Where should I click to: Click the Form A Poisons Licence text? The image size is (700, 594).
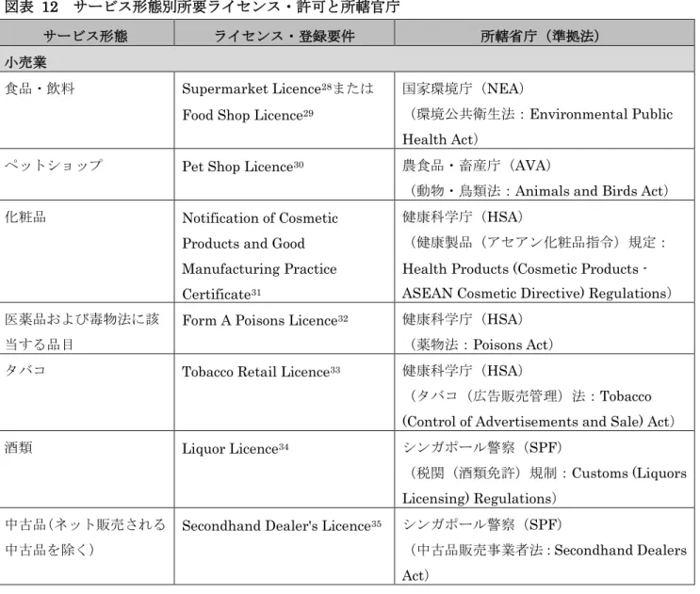tap(260, 320)
